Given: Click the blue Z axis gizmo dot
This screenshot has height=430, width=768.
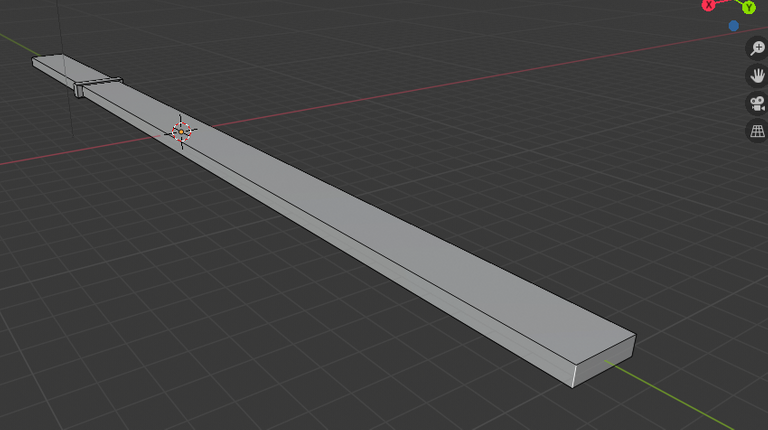Looking at the screenshot, I should [733, 26].
